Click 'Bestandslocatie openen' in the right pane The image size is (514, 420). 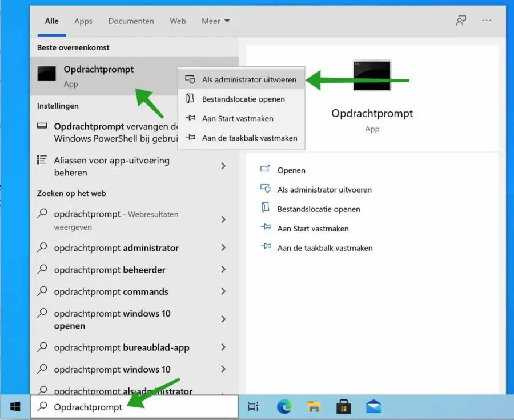click(319, 209)
